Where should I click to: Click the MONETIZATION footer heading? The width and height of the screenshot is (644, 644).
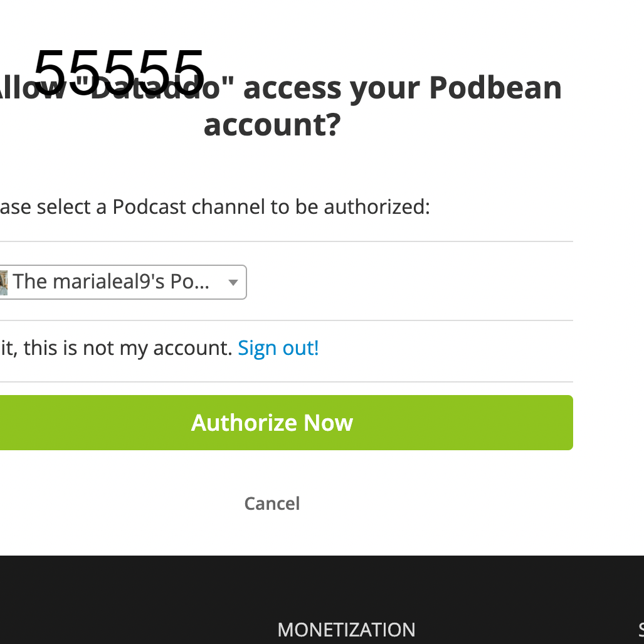(x=346, y=630)
